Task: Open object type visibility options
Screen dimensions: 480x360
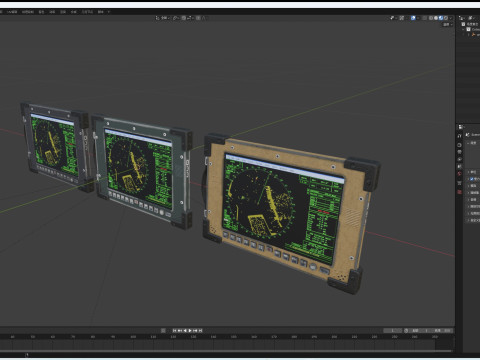Action: click(393, 18)
